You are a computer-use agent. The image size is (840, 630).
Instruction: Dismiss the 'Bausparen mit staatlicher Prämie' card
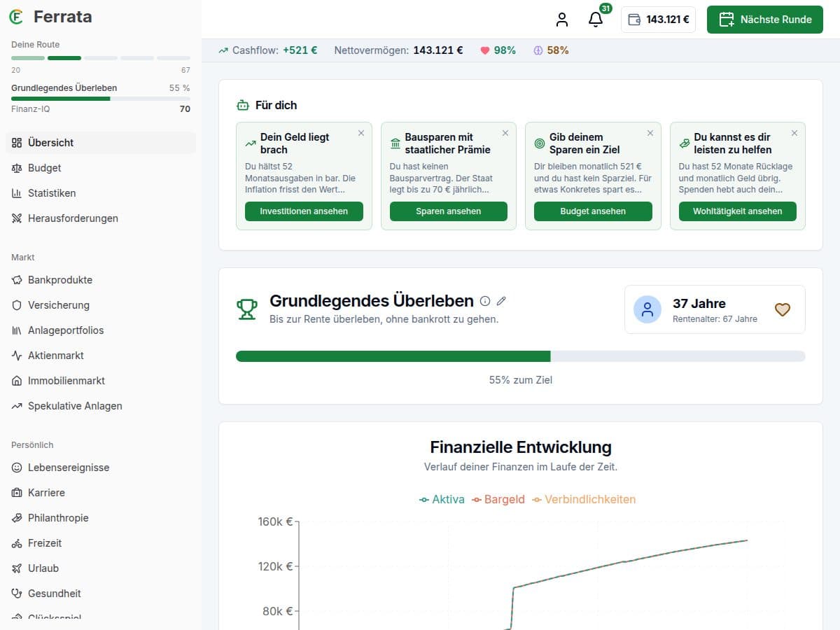point(505,133)
